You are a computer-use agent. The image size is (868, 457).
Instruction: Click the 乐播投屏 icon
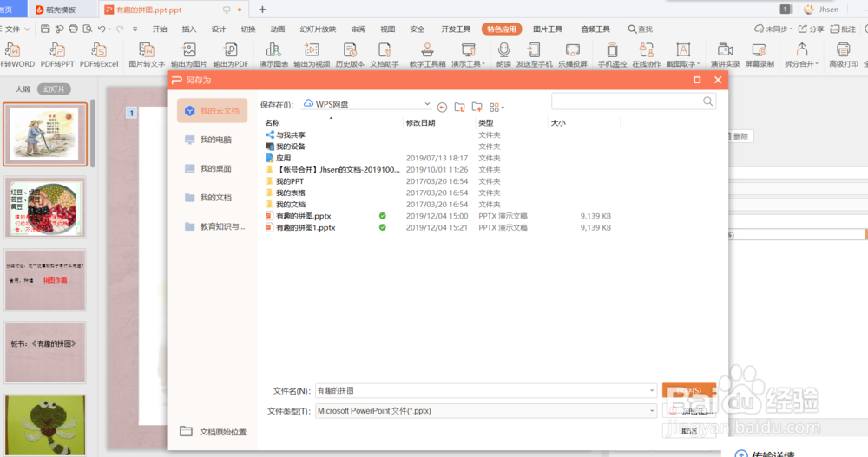click(572, 50)
